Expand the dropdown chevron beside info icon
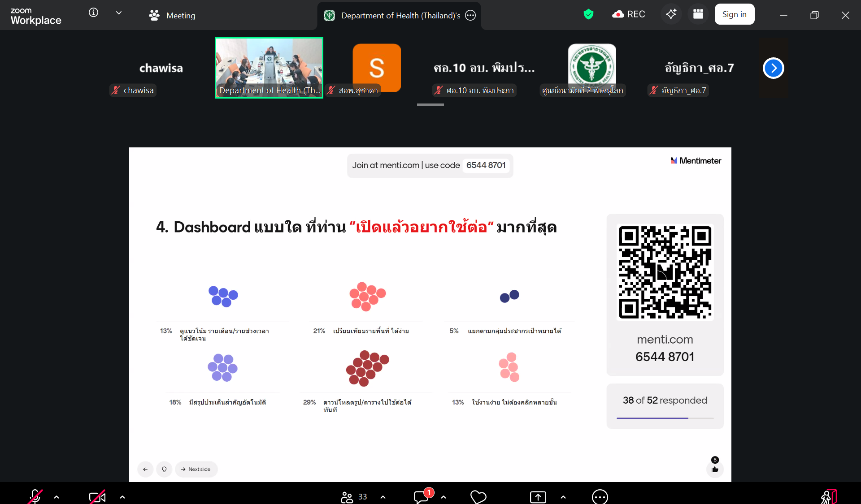861x504 pixels. point(119,13)
